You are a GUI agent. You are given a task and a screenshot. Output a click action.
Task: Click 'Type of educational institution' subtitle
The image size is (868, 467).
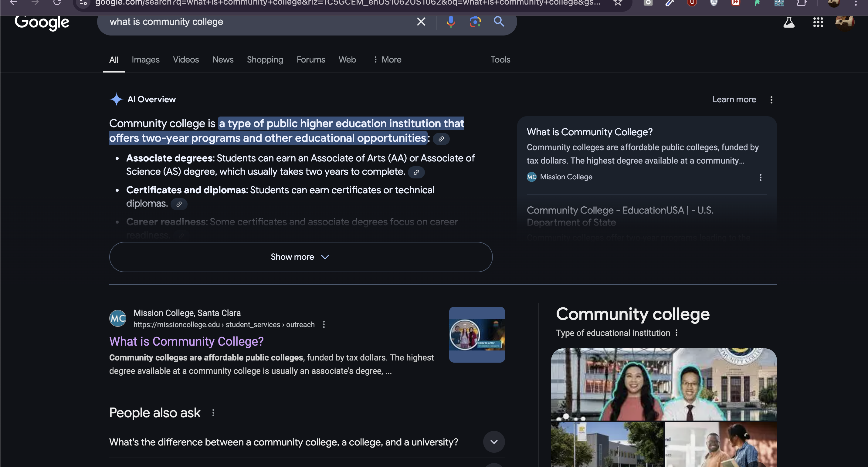point(612,333)
